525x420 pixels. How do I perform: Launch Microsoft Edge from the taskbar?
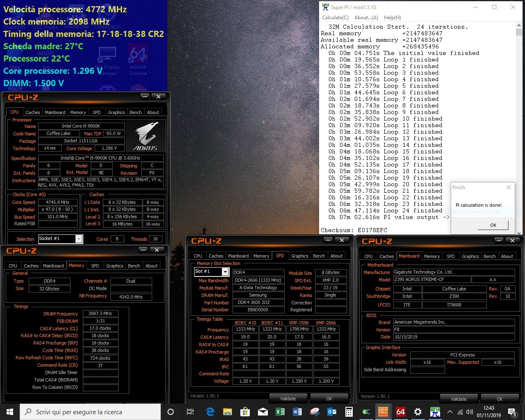210,412
